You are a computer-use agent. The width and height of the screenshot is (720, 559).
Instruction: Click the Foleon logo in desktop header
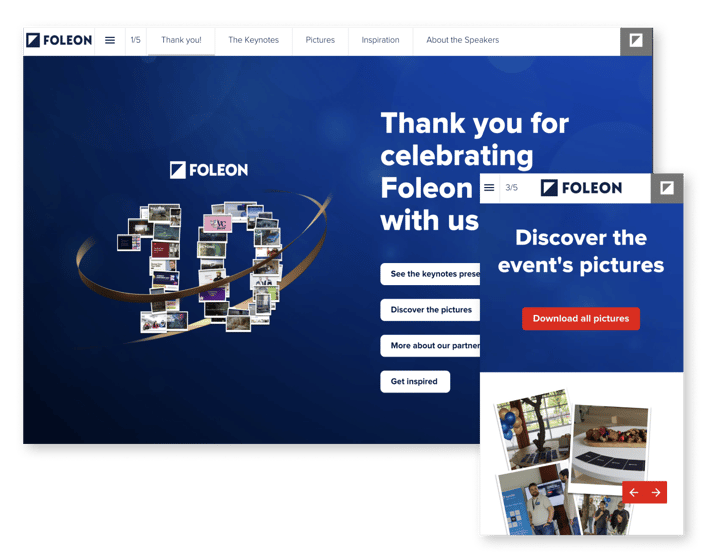coord(59,41)
